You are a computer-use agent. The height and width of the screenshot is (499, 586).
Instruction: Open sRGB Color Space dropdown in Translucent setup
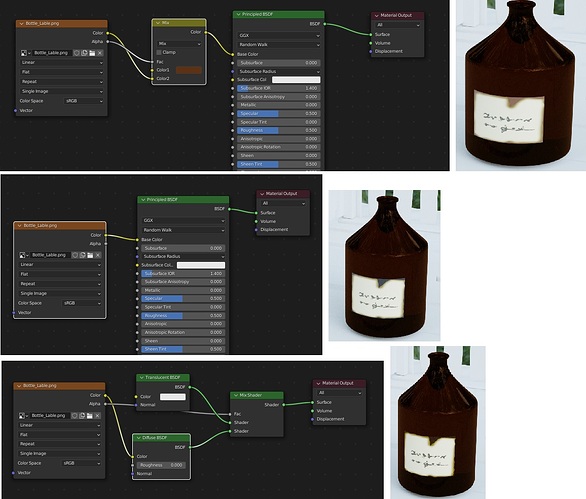click(x=81, y=463)
